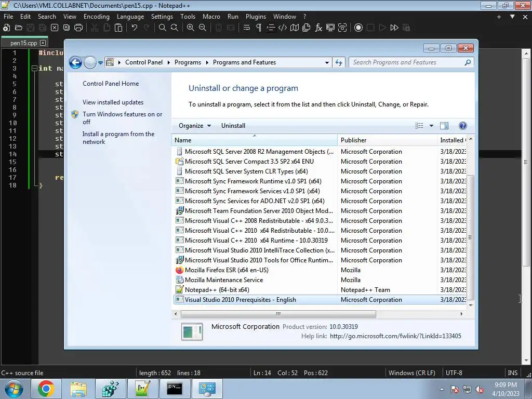Toggle the Show Indent Guide toolbar icon
Viewport: 532px width, 399px height.
coord(270,28)
